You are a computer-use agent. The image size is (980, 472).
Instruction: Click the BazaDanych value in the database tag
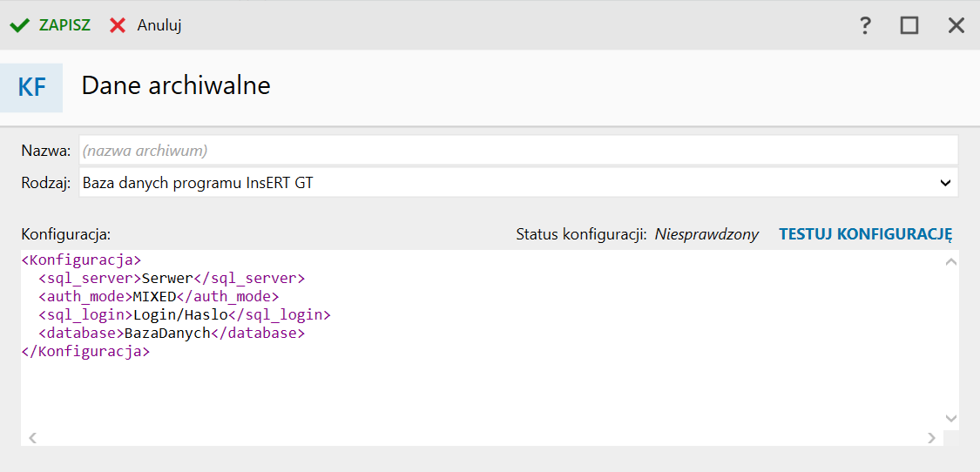(167, 334)
